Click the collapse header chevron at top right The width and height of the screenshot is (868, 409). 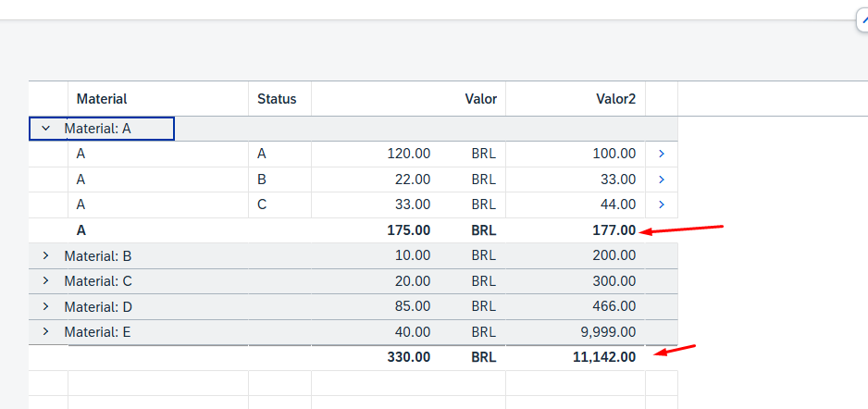click(862, 21)
